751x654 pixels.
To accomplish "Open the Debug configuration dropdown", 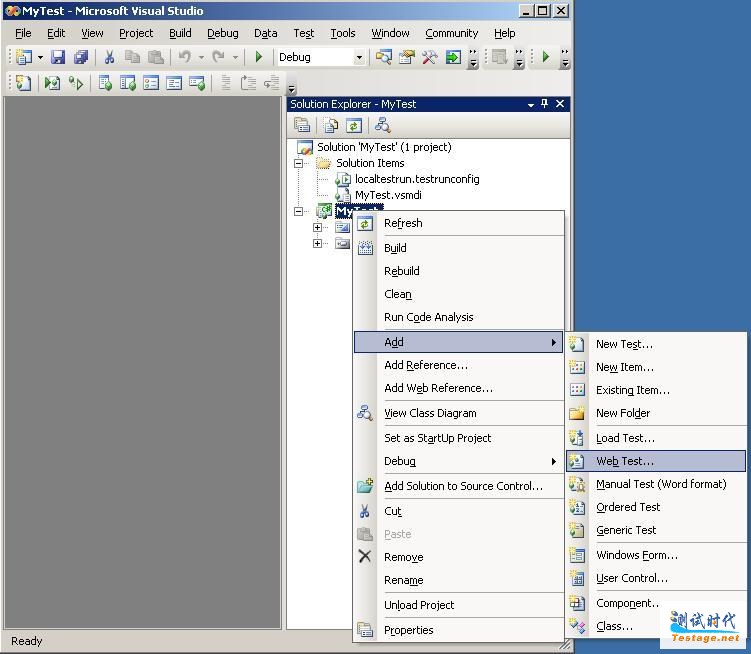I will point(359,58).
